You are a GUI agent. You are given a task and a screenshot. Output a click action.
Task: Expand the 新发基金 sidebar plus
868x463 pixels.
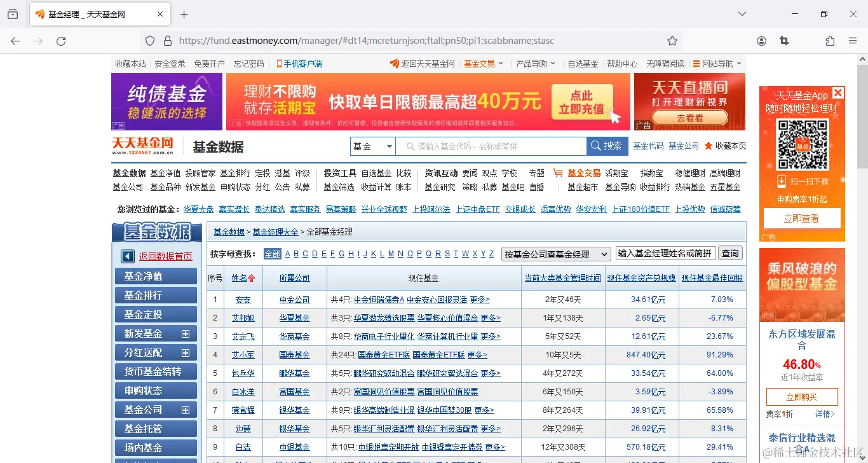click(x=186, y=333)
